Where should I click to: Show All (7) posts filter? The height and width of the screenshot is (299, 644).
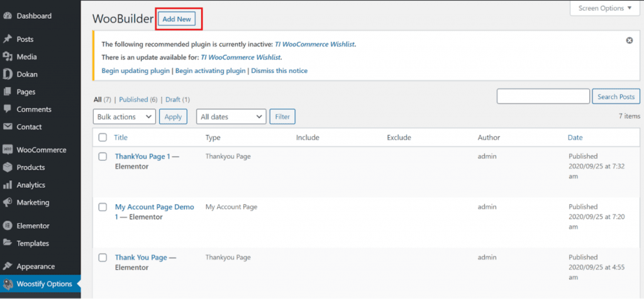(103, 99)
